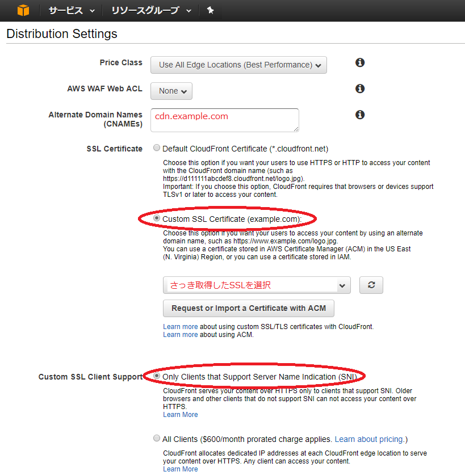
Task: Click the SSL Certificate label
Action: pyautogui.click(x=115, y=149)
